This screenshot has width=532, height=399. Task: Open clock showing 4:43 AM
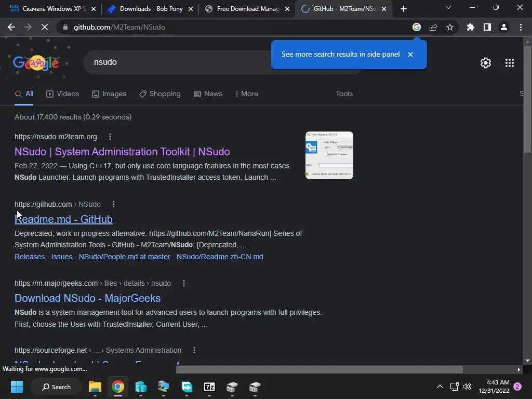tap(494, 387)
